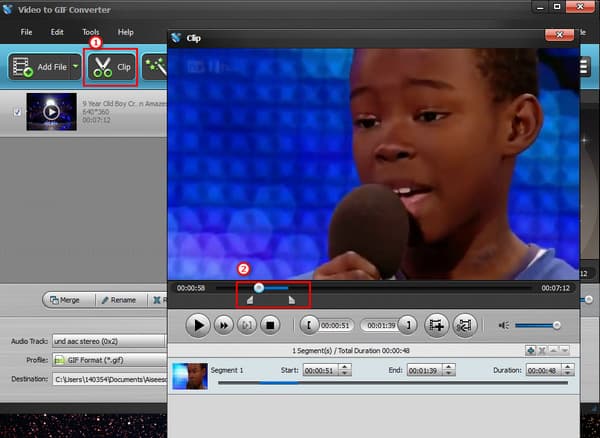Open the Edit menu
The image size is (600, 438).
(x=57, y=32)
